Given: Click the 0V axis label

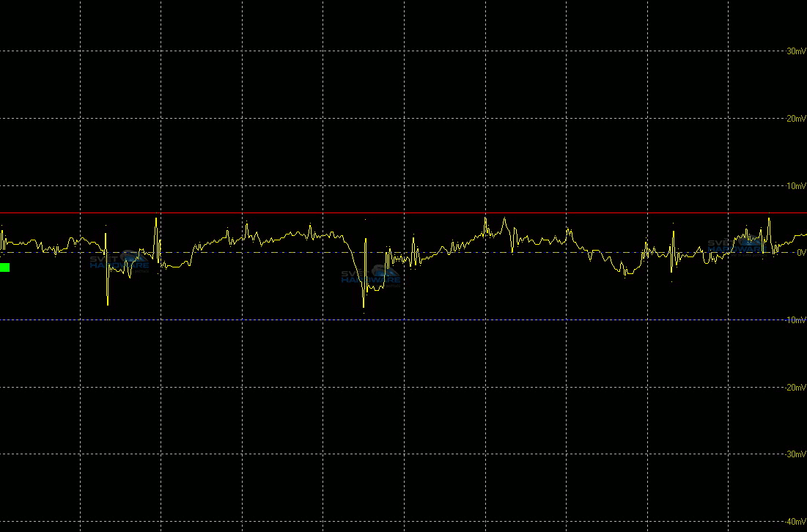Looking at the screenshot, I should point(800,253).
